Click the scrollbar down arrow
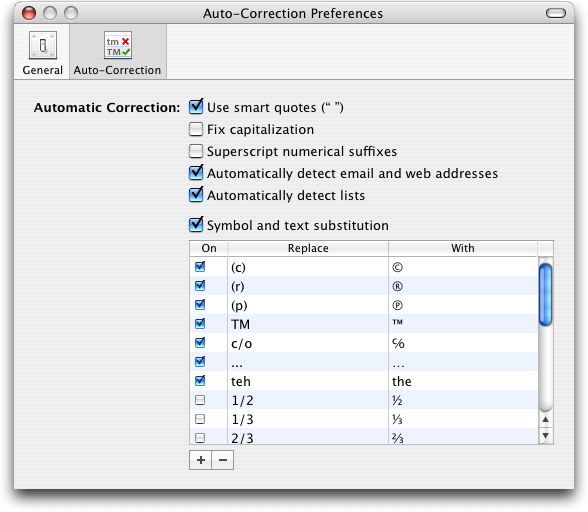The height and width of the screenshot is (512, 588). [x=546, y=435]
